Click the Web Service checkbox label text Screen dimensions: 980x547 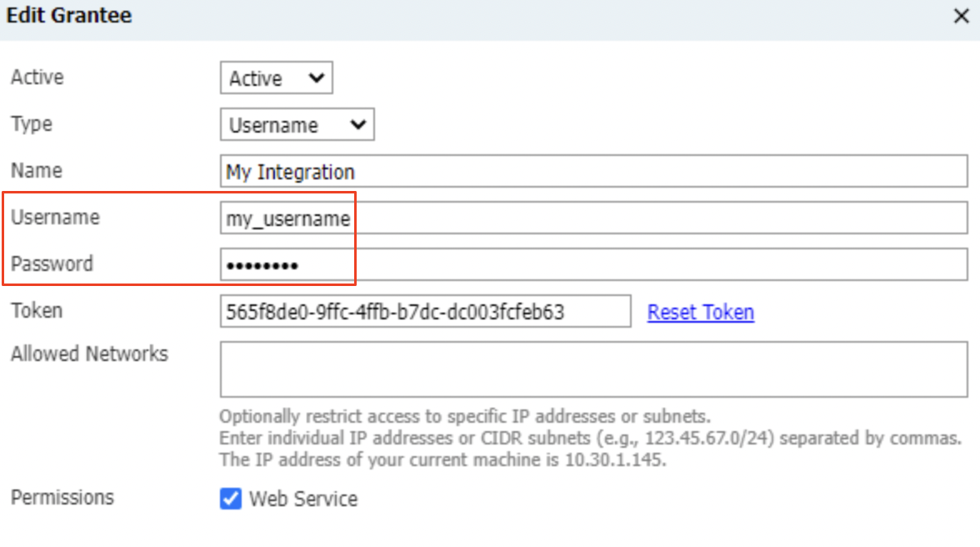click(303, 499)
